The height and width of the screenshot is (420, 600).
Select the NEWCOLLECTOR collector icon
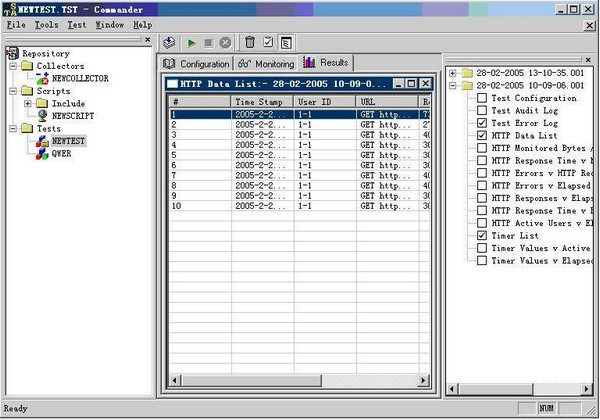pyautogui.click(x=42, y=78)
